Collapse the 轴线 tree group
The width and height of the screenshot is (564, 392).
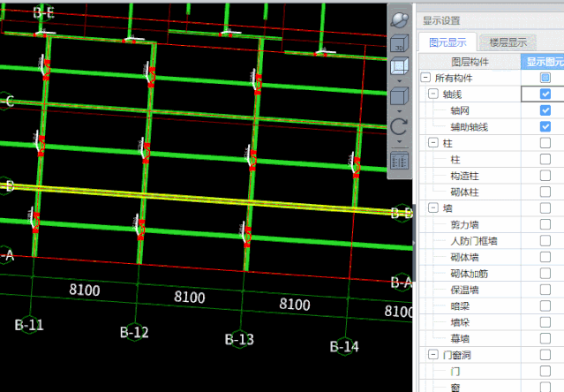click(432, 94)
